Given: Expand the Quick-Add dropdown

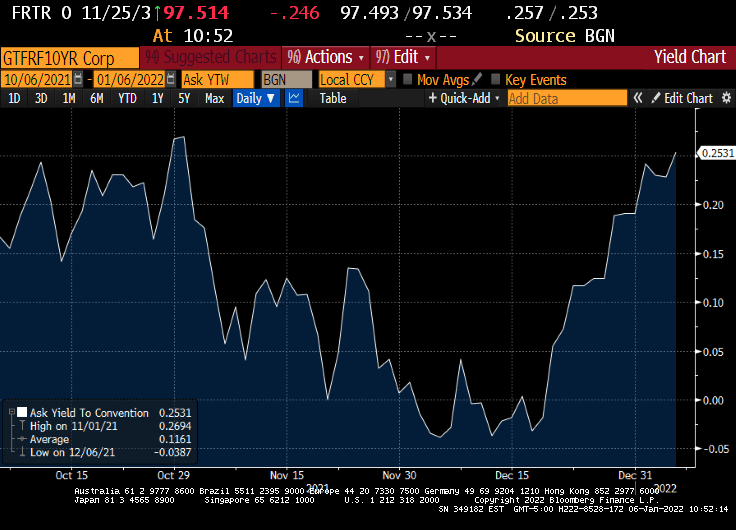Looking at the screenshot, I should (463, 98).
